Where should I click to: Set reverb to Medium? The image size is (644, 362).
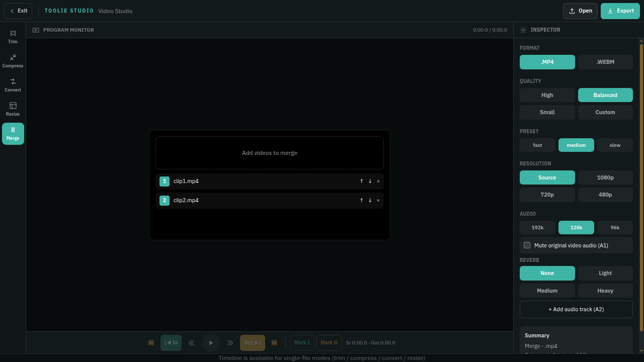[x=547, y=291]
